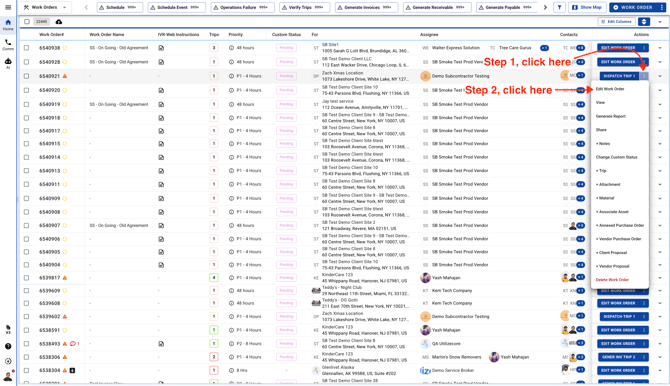This screenshot has width=670, height=386.
Task: Open the Schedule Event tab
Action: tap(176, 7)
